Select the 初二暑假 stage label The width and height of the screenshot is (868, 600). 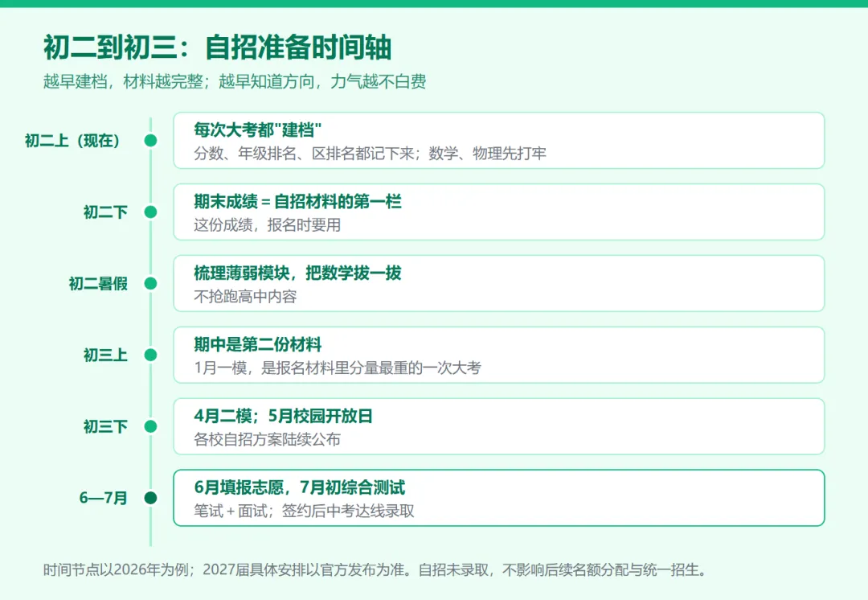(x=98, y=284)
